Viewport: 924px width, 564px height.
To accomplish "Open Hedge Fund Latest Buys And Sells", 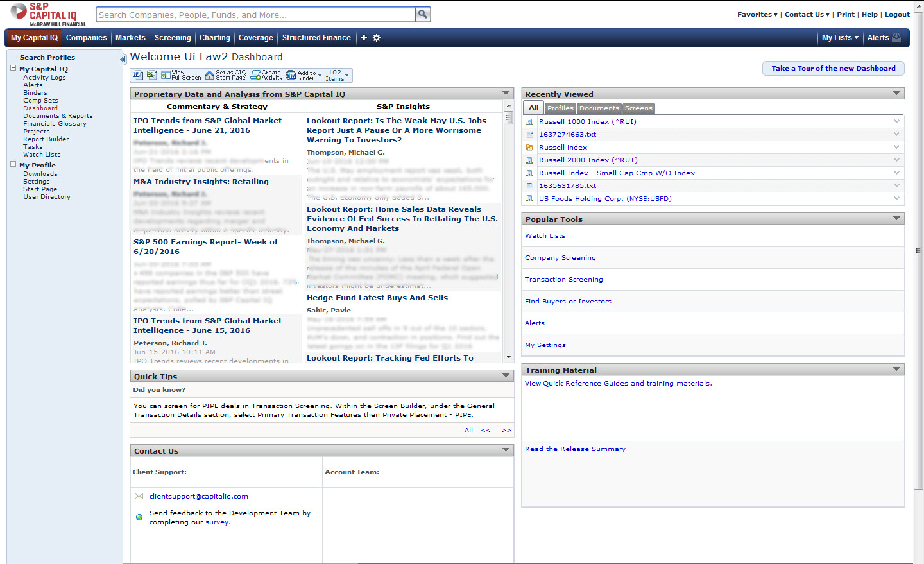I will pyautogui.click(x=377, y=298).
